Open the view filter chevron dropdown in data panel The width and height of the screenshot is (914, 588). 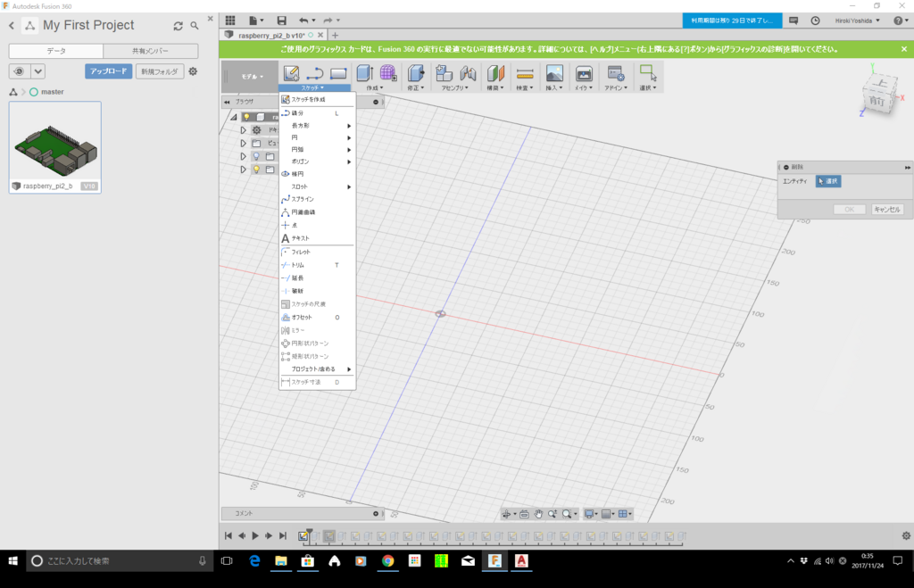click(37, 71)
